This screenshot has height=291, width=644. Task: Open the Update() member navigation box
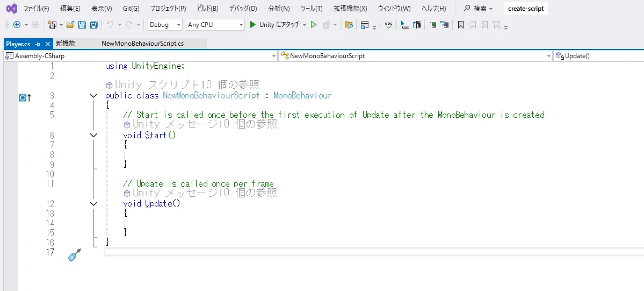point(599,56)
